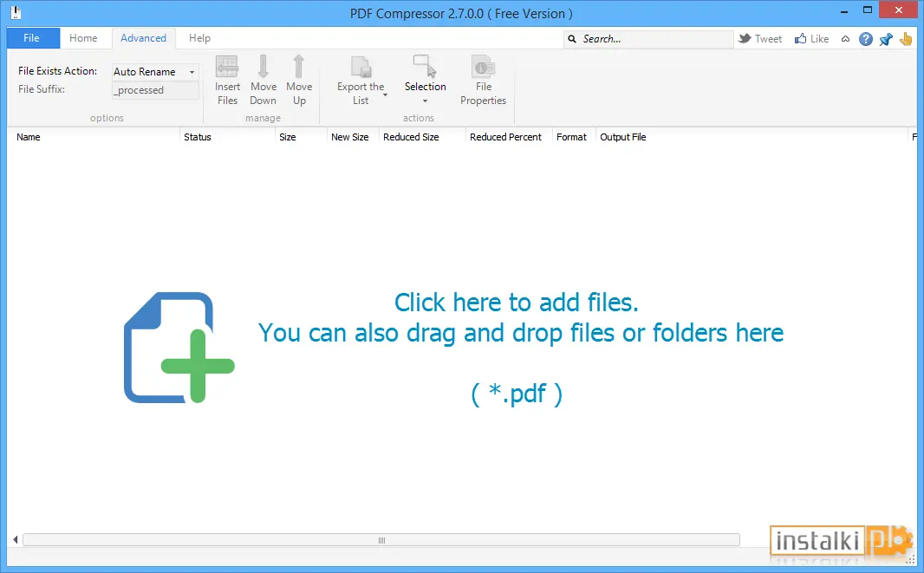Image resolution: width=924 pixels, height=573 pixels.
Task: Sort by the Format column
Action: [x=571, y=137]
